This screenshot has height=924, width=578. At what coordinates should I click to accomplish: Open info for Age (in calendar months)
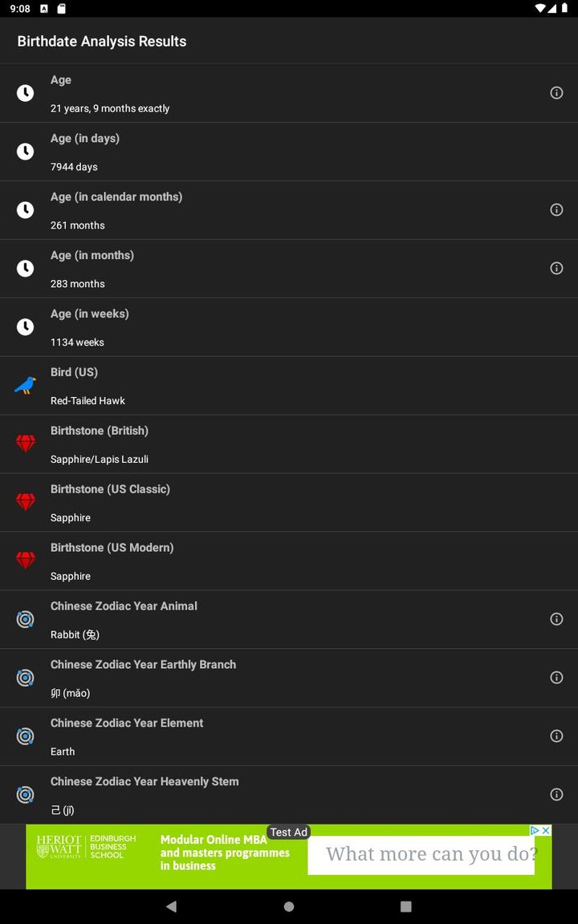[x=556, y=209]
